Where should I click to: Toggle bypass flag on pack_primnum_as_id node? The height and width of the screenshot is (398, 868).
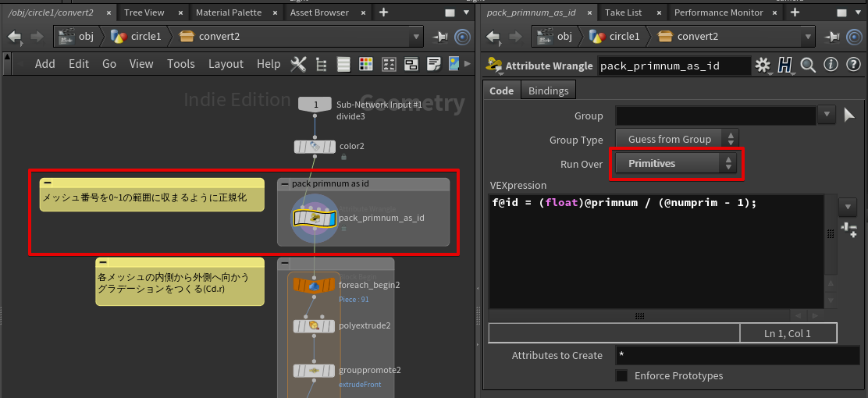click(298, 218)
